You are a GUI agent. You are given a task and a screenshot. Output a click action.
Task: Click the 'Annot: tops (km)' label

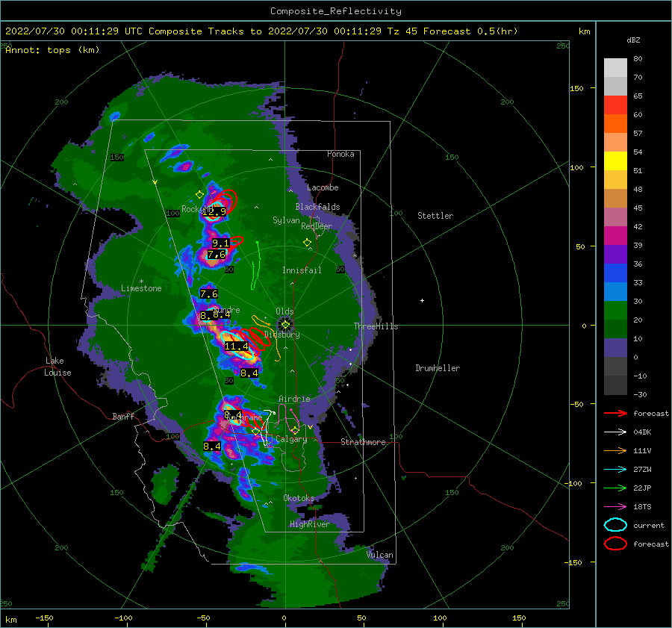click(x=52, y=50)
